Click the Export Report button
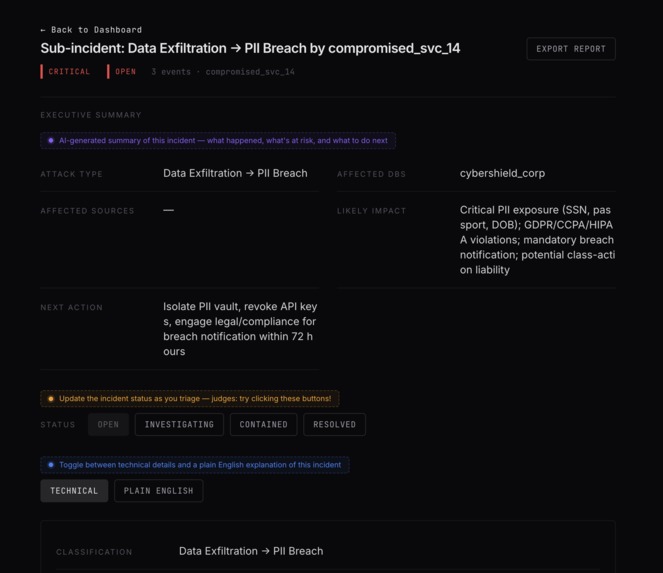Viewport: 663px width, 573px height. pos(571,49)
